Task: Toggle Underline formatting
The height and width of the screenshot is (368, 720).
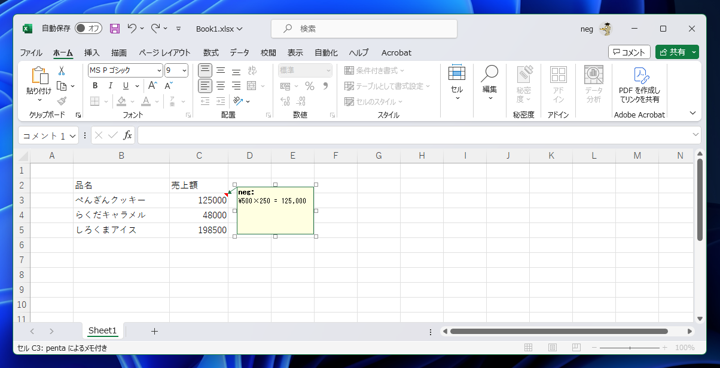Action: click(x=125, y=85)
